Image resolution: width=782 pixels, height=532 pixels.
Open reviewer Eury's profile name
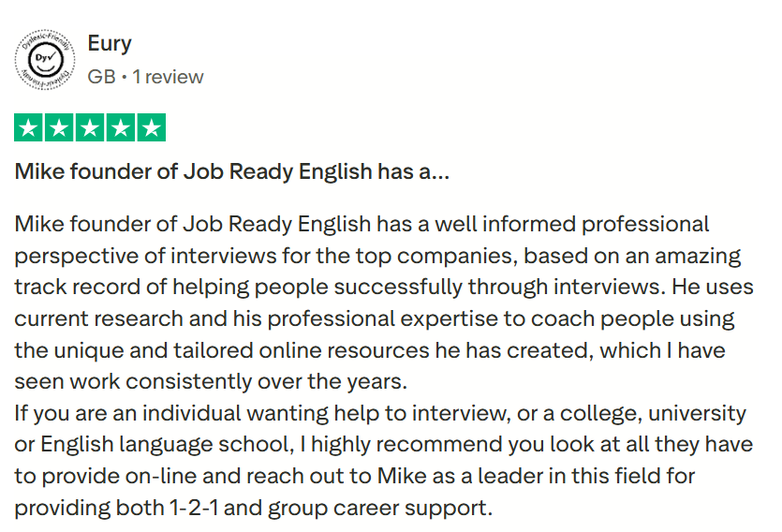point(109,43)
